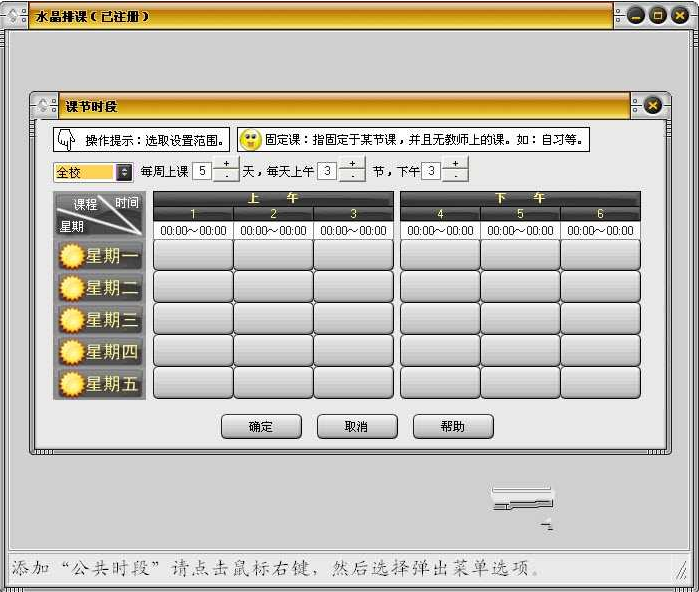The image size is (699, 592).
Task: Close the 课节时段 dialog
Action: tap(653, 106)
